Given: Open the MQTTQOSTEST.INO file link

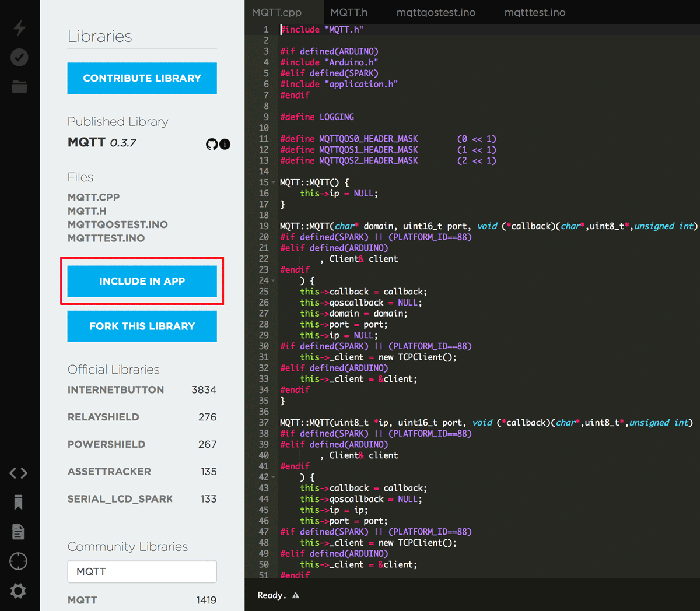Looking at the screenshot, I should point(118,224).
